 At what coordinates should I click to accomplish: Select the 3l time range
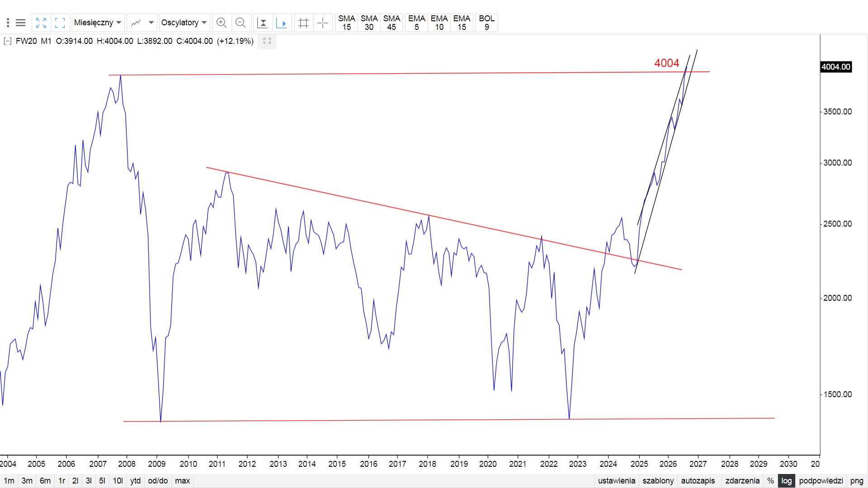(x=89, y=481)
